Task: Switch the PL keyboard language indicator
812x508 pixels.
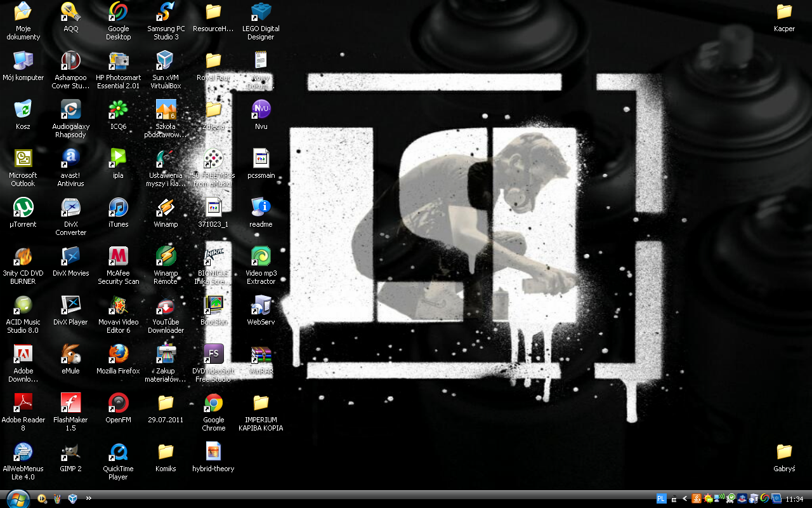Action: [x=662, y=499]
